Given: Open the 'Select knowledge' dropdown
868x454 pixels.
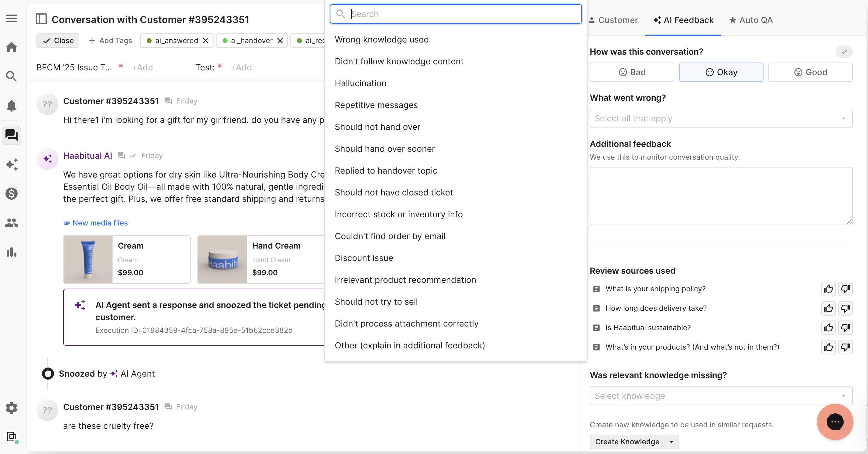Looking at the screenshot, I should click(x=721, y=396).
